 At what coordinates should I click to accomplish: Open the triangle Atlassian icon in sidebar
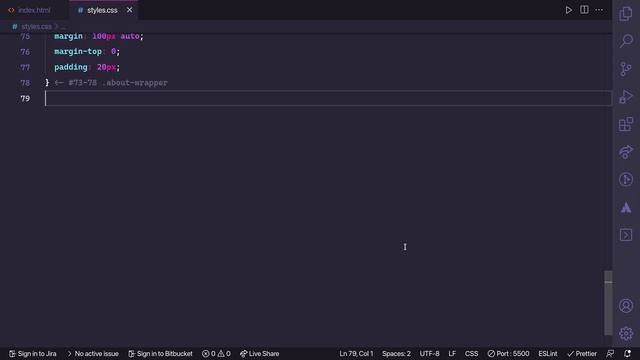coord(626,208)
